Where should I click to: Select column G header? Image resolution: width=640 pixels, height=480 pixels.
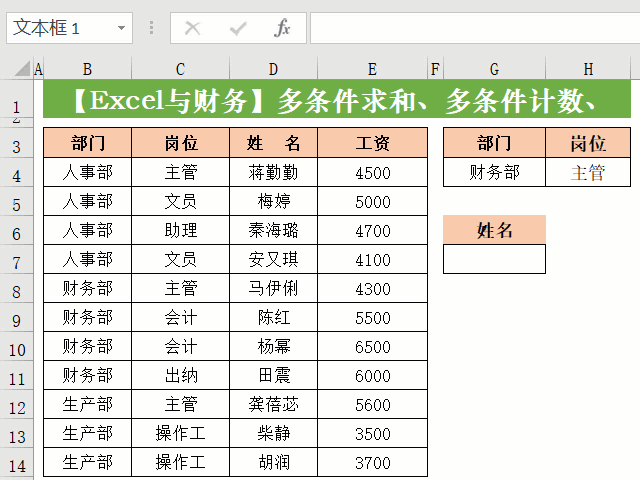(x=494, y=69)
